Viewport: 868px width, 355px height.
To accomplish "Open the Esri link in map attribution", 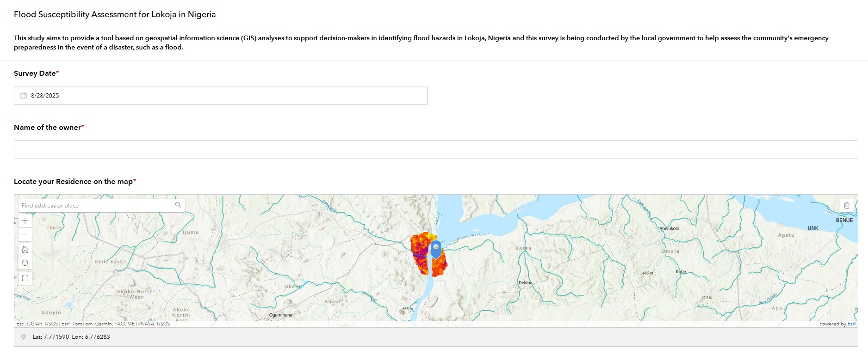I will (x=851, y=324).
